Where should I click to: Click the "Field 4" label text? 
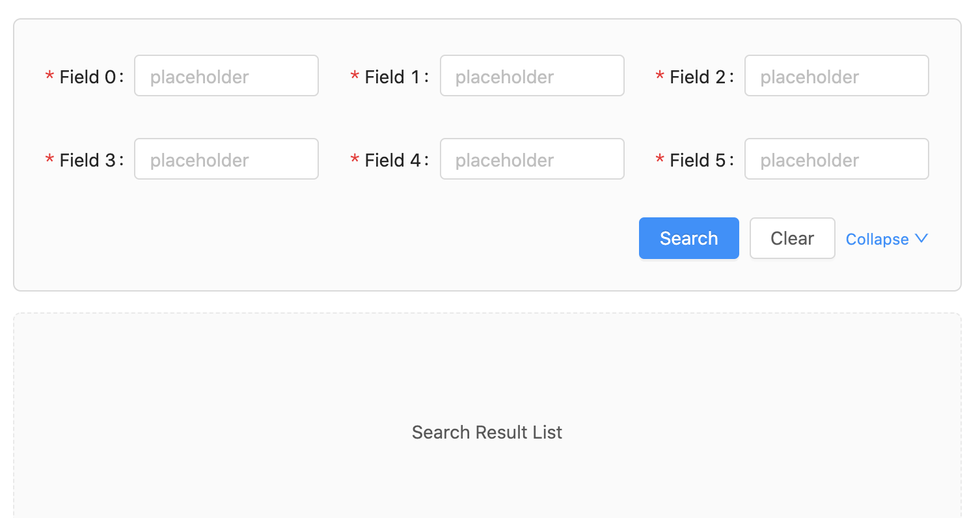(x=392, y=160)
